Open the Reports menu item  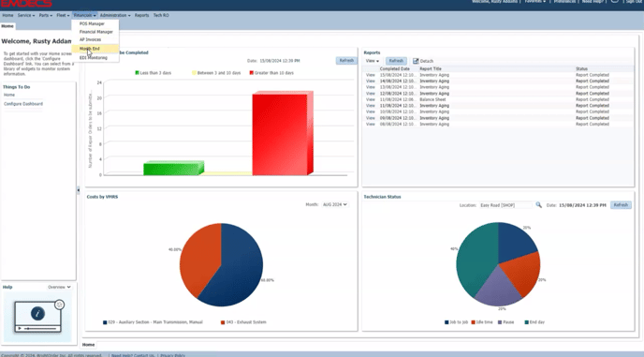(x=141, y=15)
